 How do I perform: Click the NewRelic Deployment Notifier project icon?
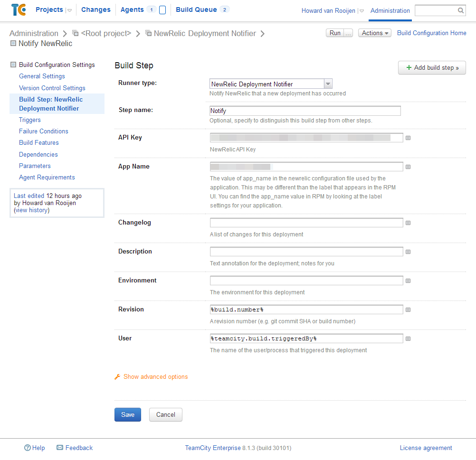(148, 33)
